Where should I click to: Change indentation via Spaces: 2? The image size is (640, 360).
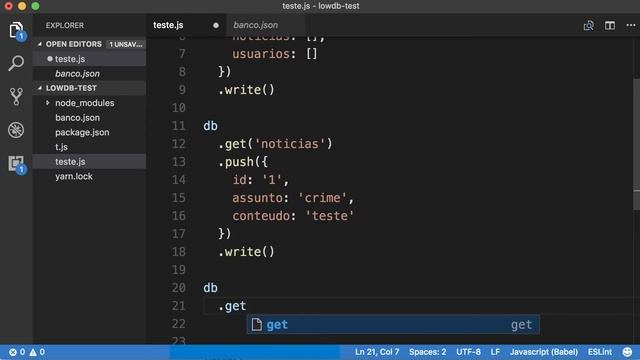coord(427,352)
